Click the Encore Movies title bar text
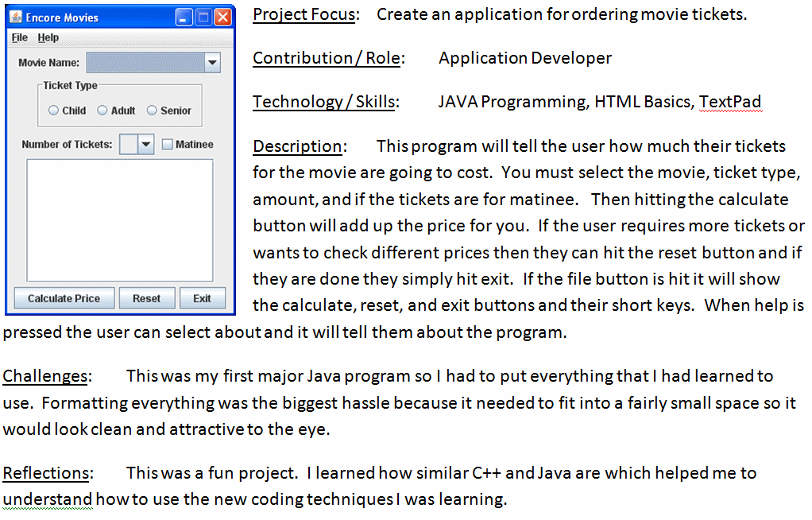812x520 pixels. [x=62, y=17]
